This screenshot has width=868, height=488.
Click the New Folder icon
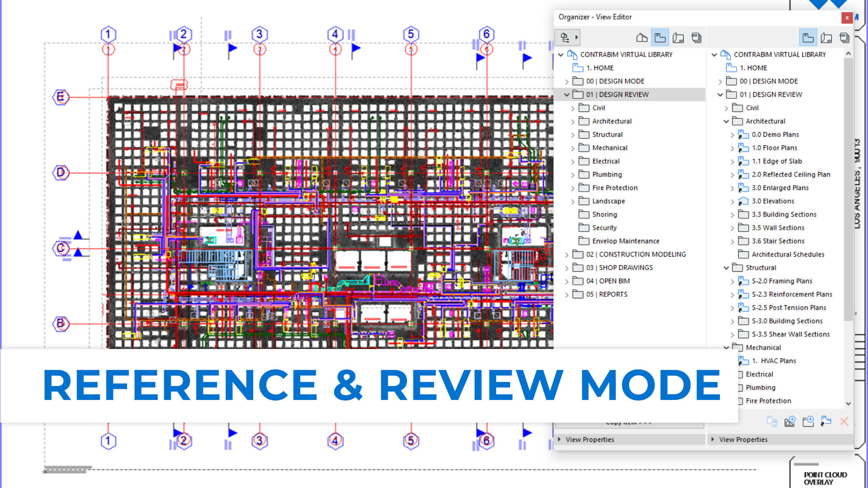tap(808, 421)
